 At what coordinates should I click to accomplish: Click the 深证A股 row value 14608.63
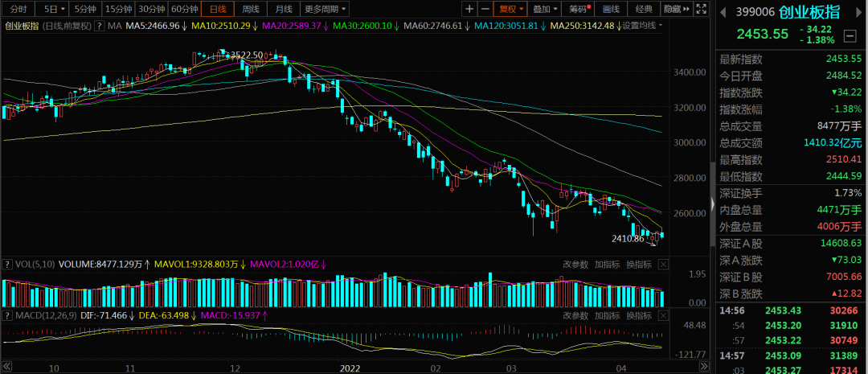[x=841, y=243]
